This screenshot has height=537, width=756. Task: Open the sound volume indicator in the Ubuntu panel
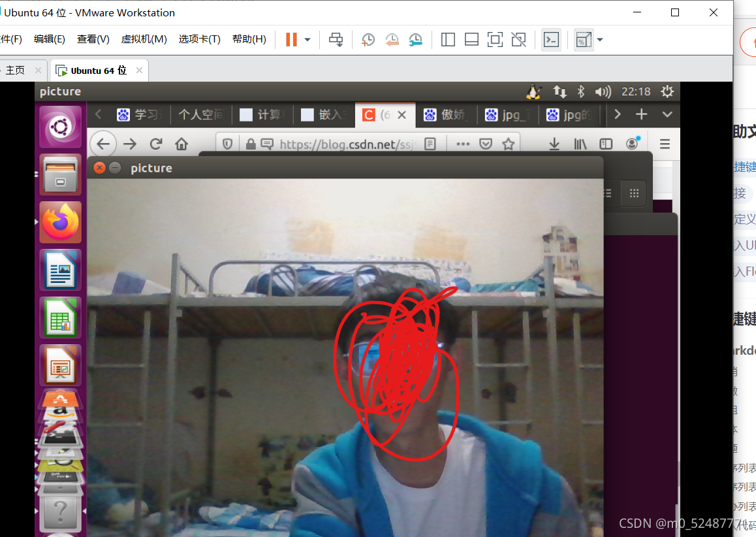tap(603, 91)
